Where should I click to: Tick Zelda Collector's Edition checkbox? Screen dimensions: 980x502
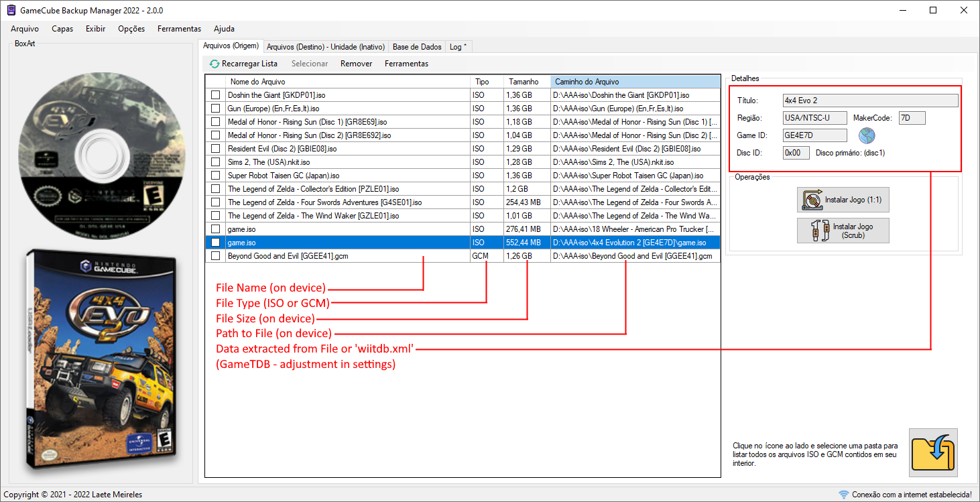(215, 189)
